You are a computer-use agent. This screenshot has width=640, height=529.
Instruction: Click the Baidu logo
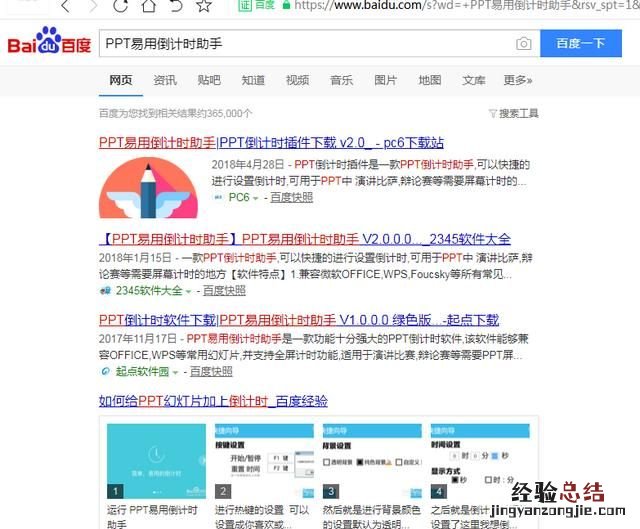tap(49, 41)
